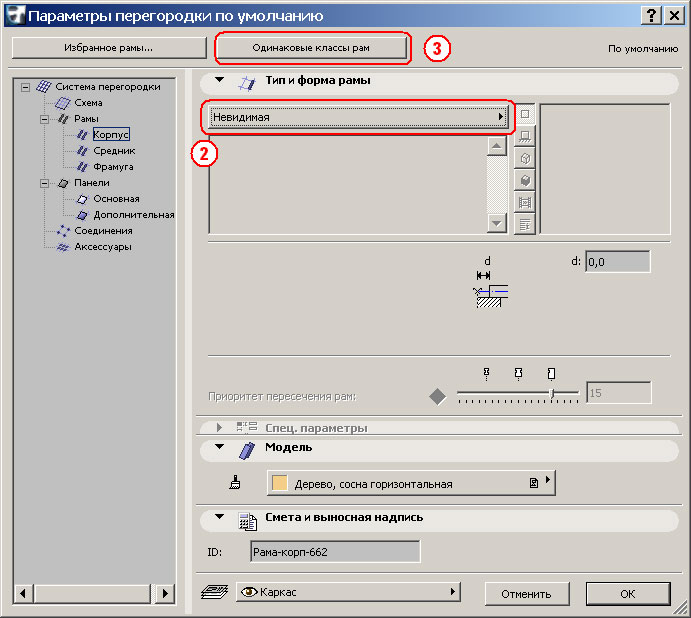
Task: Click the Аксессуары icon in the tree
Action: tap(63, 247)
